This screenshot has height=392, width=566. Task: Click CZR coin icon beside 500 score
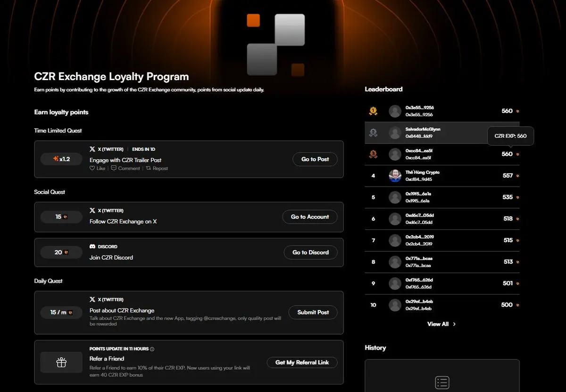pos(517,305)
